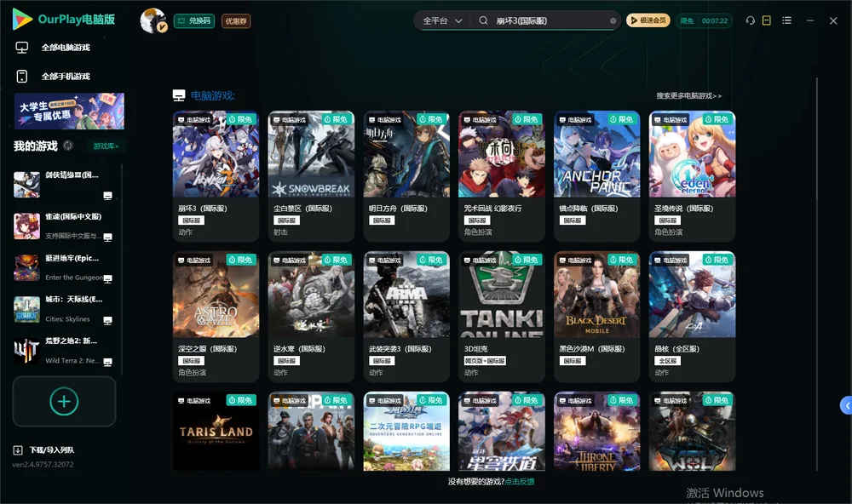Open the 大学生专属优惠 banner
The image size is (852, 504).
point(70,111)
